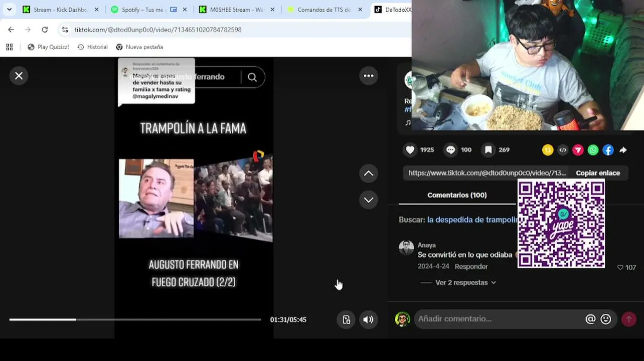Click the picture-in-picture icon on Spotify tab
Image resolution: width=644 pixels, height=361 pixels.
pos(174,10)
